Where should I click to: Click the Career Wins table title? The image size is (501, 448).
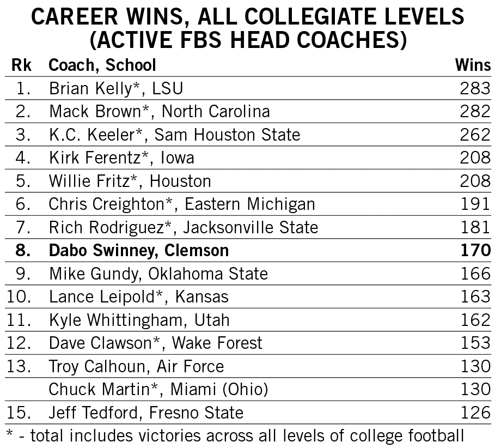tap(248, 28)
